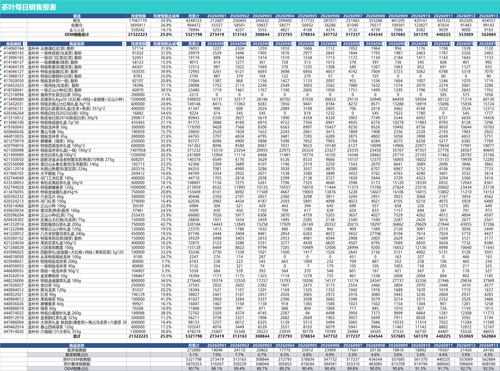Screen dimensions: 500x371
Task: Select product code cell 447914026
Action: [x=14, y=332]
